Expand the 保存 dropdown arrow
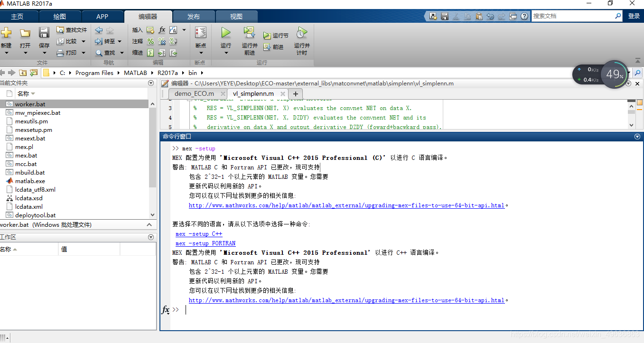Screen dimensions: 644x343 44,53
